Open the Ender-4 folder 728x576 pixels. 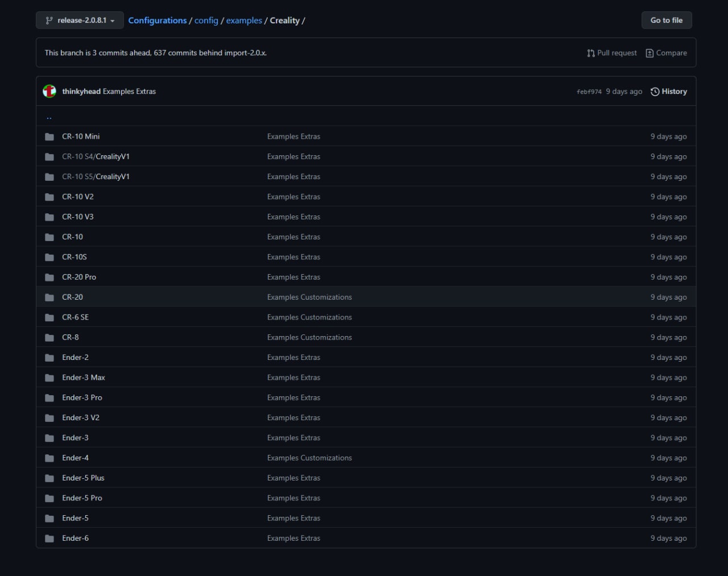[75, 458]
